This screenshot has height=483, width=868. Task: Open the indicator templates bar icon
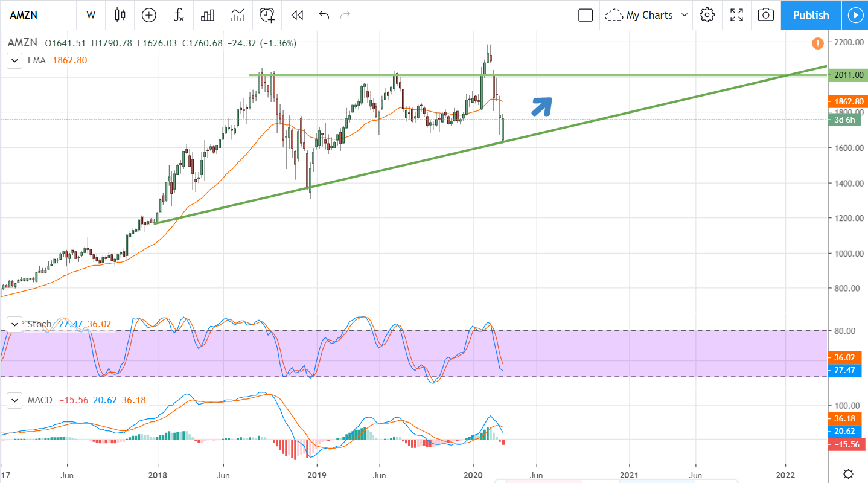pos(208,15)
